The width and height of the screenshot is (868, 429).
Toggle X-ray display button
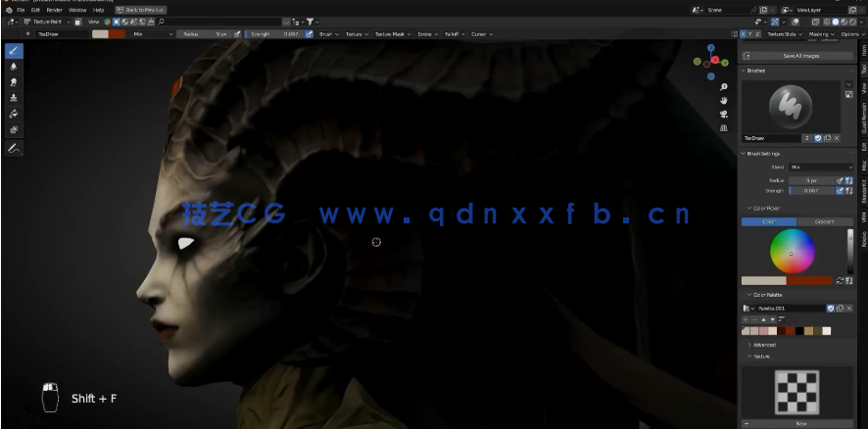815,23
